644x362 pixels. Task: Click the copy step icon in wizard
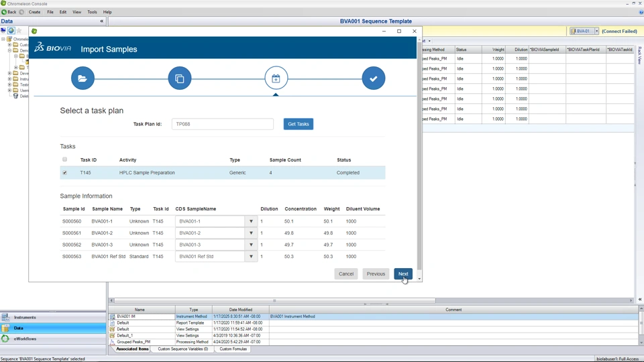[x=180, y=78]
